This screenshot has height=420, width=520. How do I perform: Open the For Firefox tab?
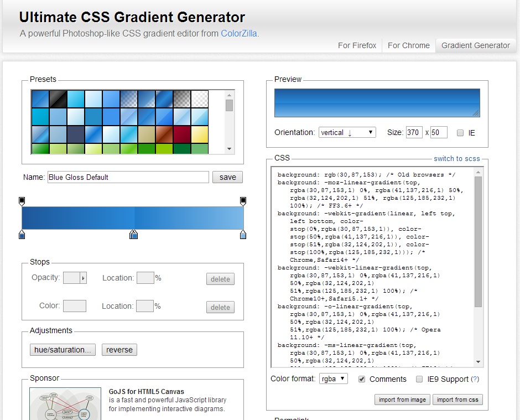click(x=357, y=45)
